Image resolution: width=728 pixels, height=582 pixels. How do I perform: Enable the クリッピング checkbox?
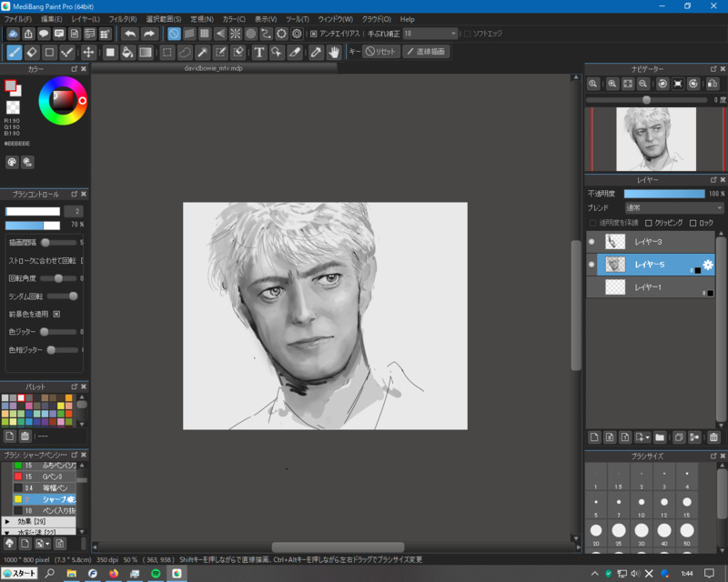[x=648, y=223]
